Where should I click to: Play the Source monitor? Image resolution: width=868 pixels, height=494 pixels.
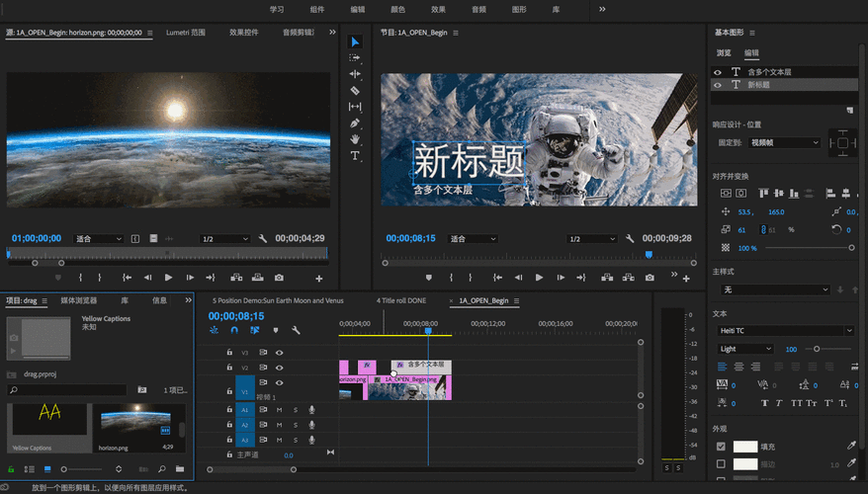pos(168,278)
